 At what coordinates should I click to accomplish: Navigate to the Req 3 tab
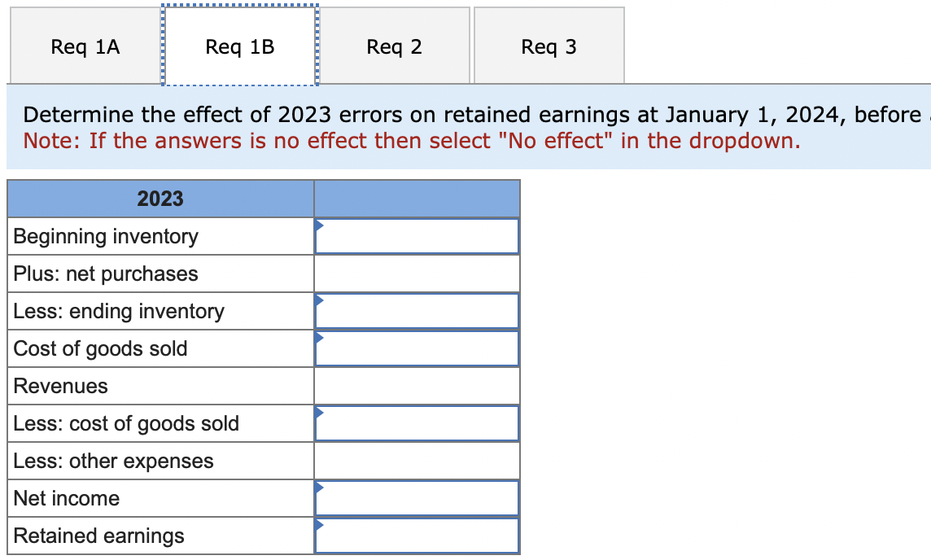point(549,46)
